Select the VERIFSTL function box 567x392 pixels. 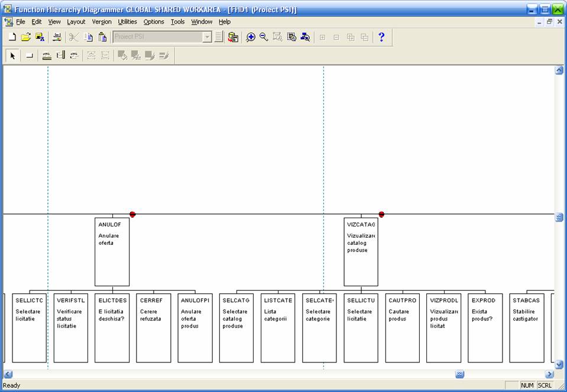click(70, 328)
